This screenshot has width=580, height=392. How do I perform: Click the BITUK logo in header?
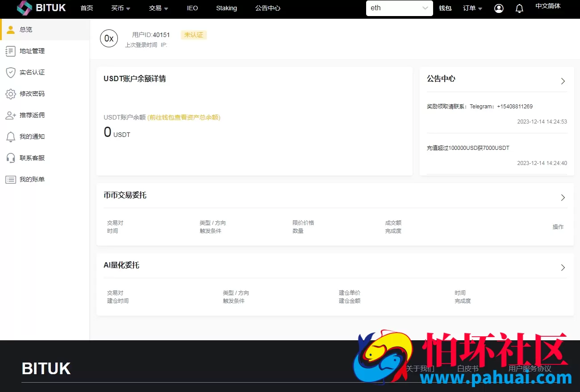(42, 8)
